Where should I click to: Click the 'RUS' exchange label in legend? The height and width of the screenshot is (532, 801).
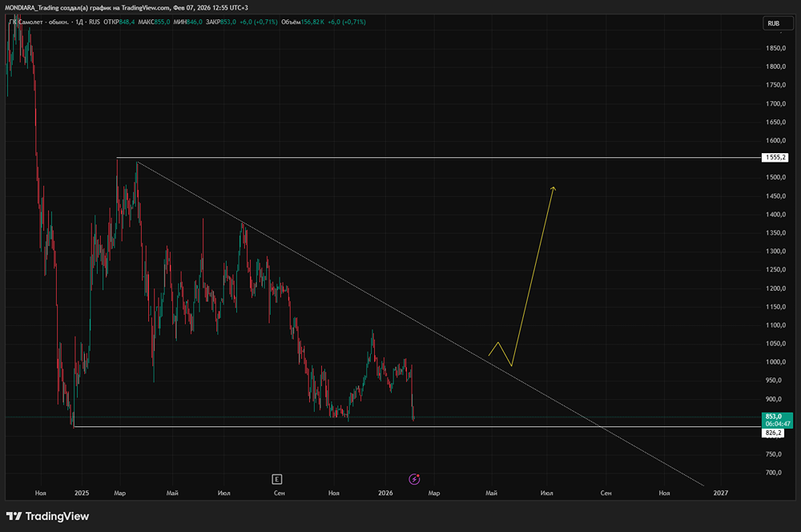click(95, 22)
